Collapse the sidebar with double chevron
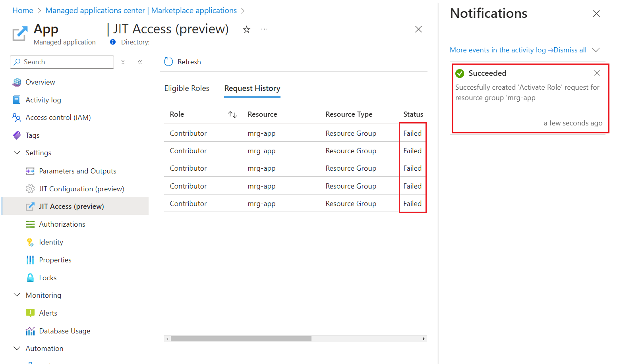Image resolution: width=617 pixels, height=364 pixels. [x=140, y=62]
